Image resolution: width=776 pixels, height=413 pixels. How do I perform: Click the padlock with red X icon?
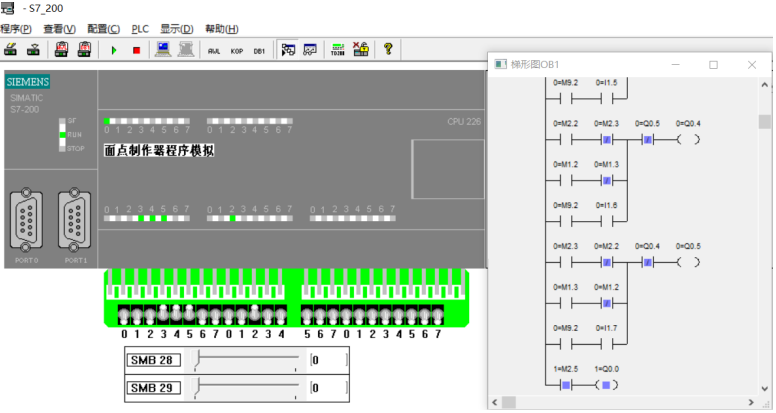(x=361, y=49)
